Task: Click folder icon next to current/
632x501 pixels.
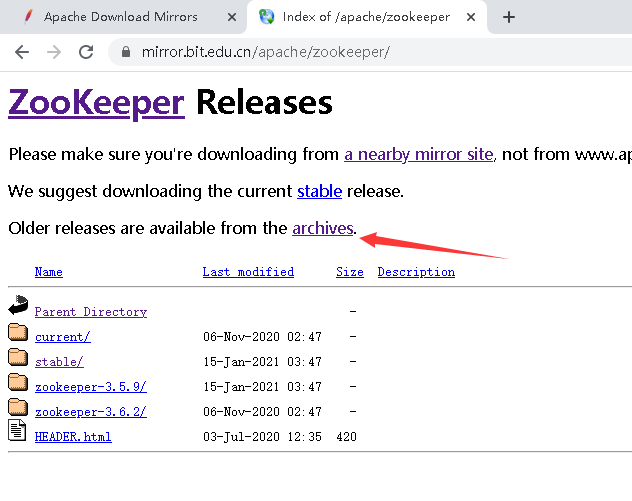Action: 18,332
